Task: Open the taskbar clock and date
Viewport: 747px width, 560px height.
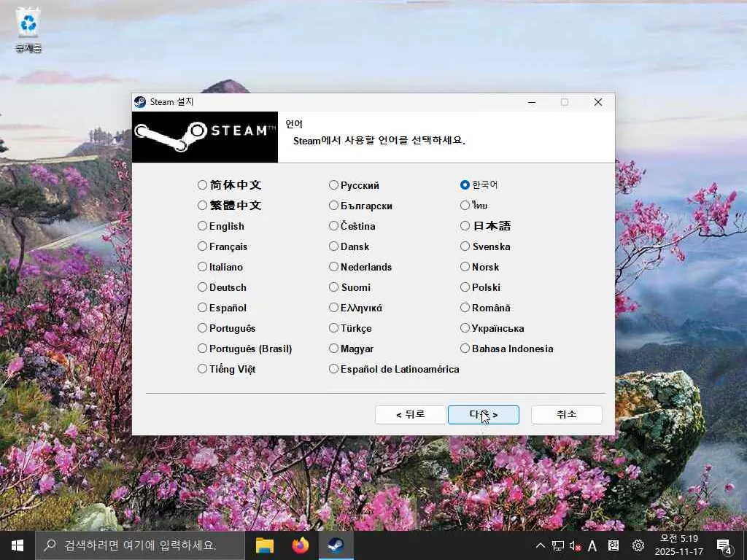Action: 679,545
